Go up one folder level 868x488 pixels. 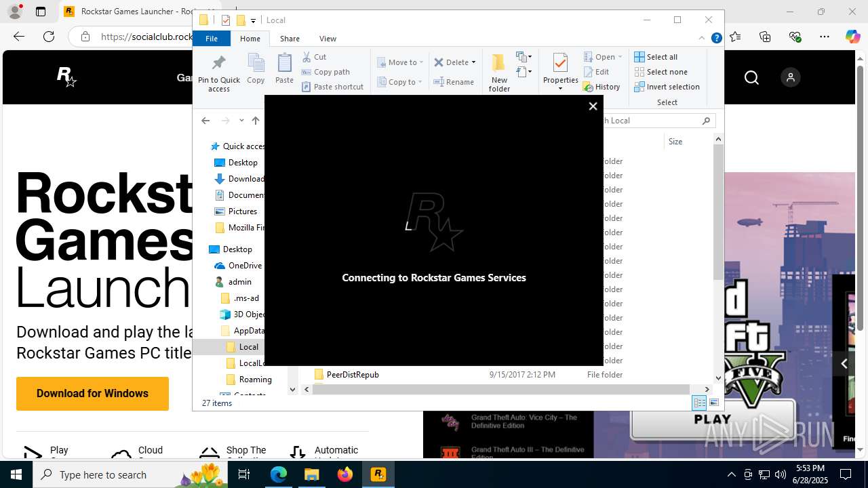pyautogui.click(x=256, y=121)
